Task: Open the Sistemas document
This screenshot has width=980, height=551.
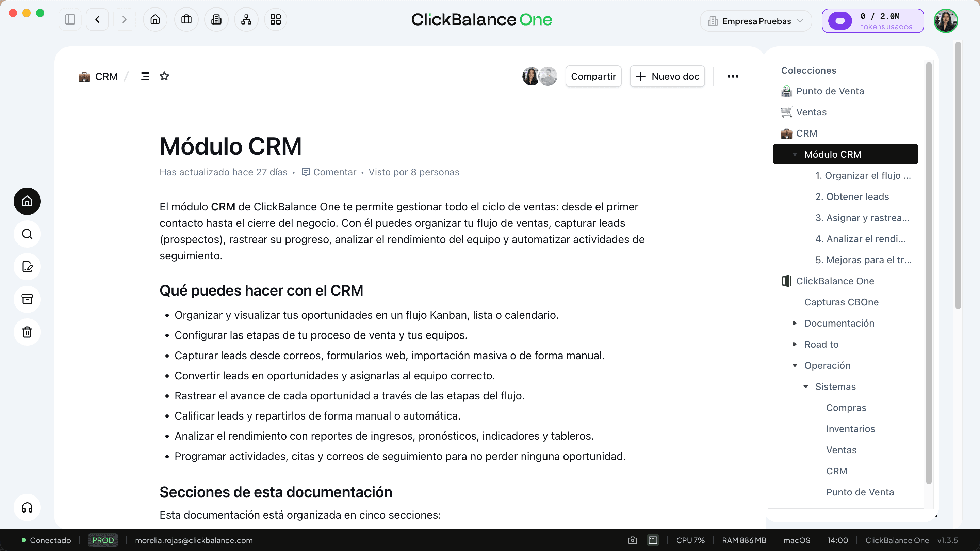Action: coord(835,387)
